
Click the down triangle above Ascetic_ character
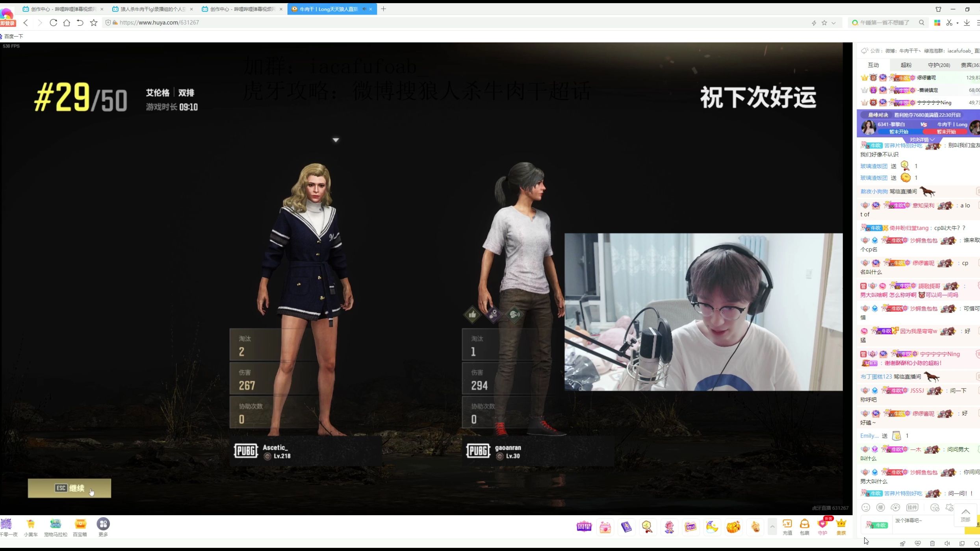tap(336, 140)
